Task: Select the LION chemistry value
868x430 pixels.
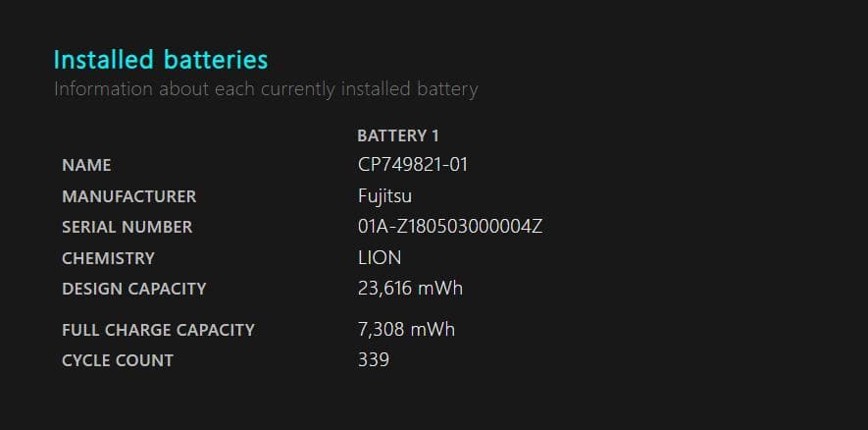Action: click(380, 258)
